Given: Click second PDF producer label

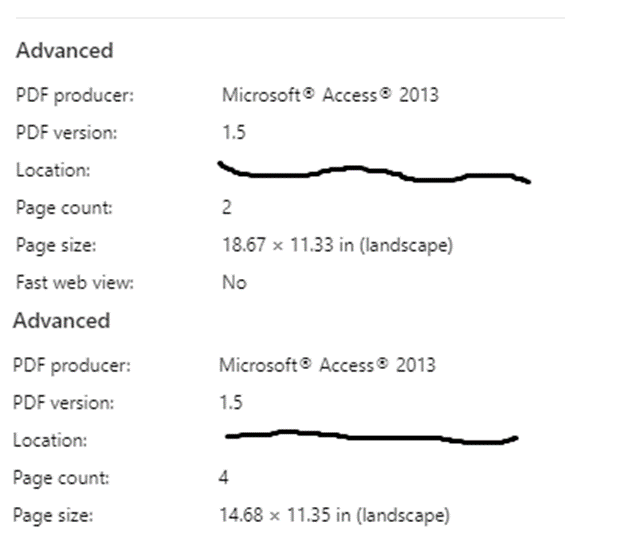Looking at the screenshot, I should coord(72,366).
